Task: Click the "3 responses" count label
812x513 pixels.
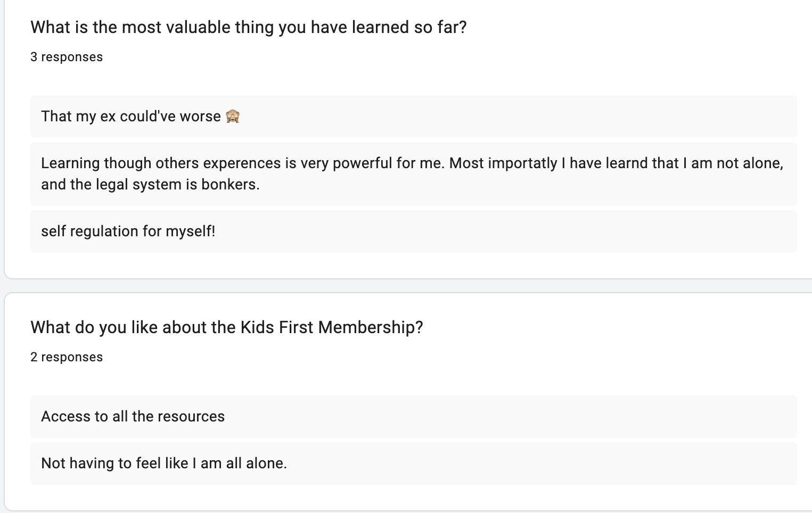Action: (x=67, y=57)
